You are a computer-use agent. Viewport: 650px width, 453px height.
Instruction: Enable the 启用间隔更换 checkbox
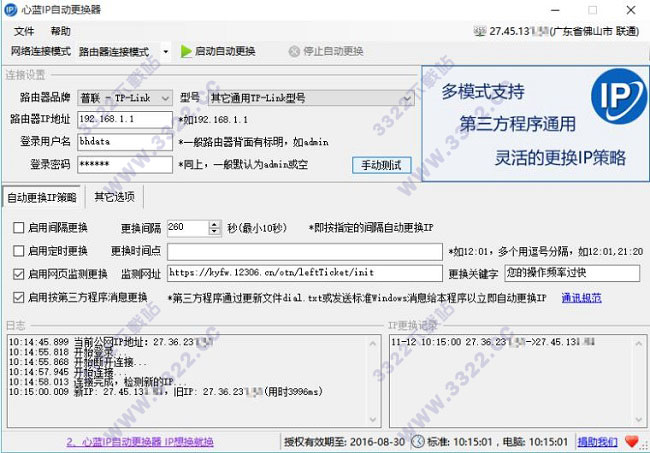[19, 228]
